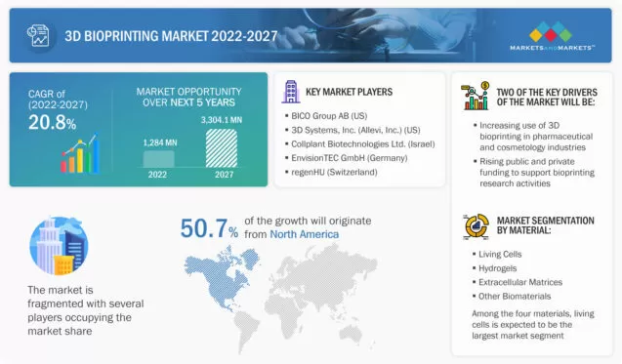Click the '50.7%' growth figure
The image size is (622, 364).
point(209,228)
